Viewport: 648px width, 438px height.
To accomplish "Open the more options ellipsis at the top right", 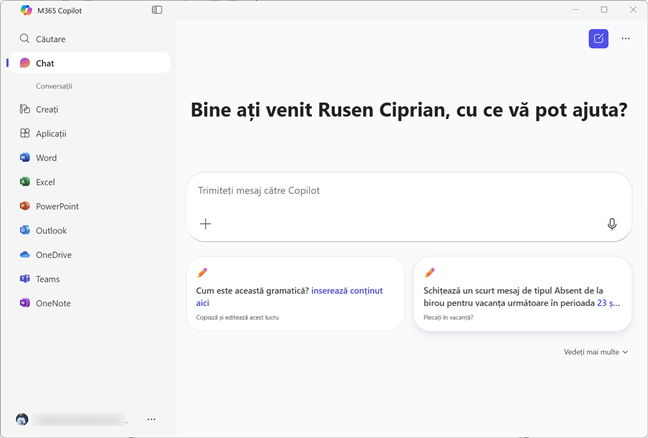I will point(626,38).
